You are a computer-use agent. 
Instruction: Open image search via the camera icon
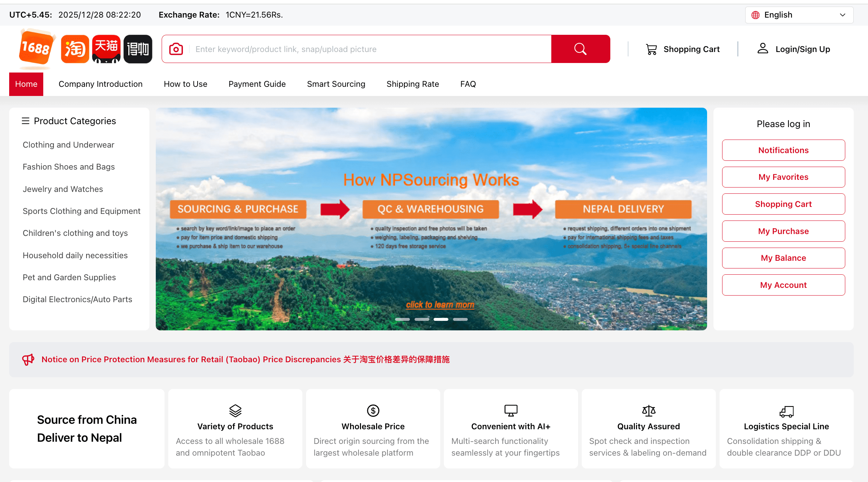(176, 49)
